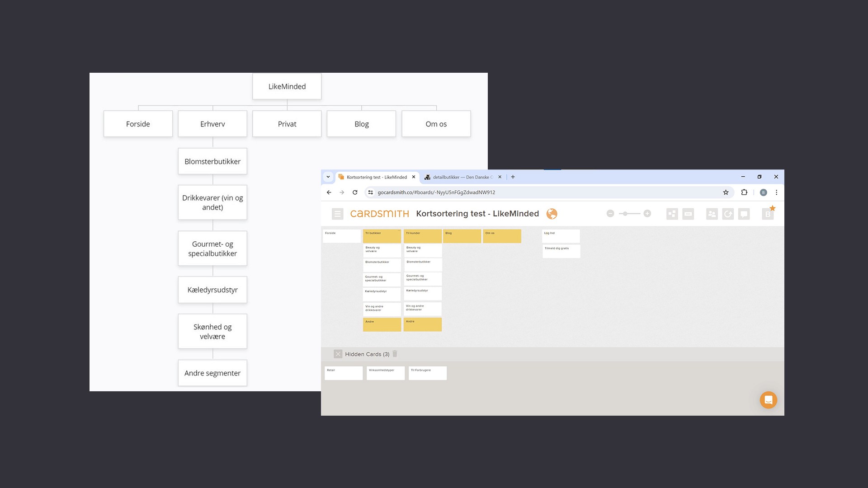Expand the browser tab search dropdown
This screenshot has width=868, height=488.
tap(328, 177)
